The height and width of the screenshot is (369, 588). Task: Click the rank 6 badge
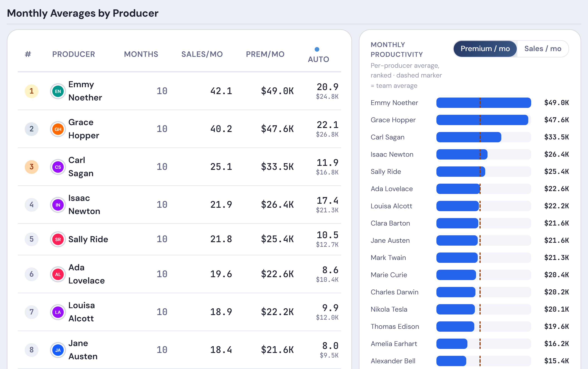point(32,274)
